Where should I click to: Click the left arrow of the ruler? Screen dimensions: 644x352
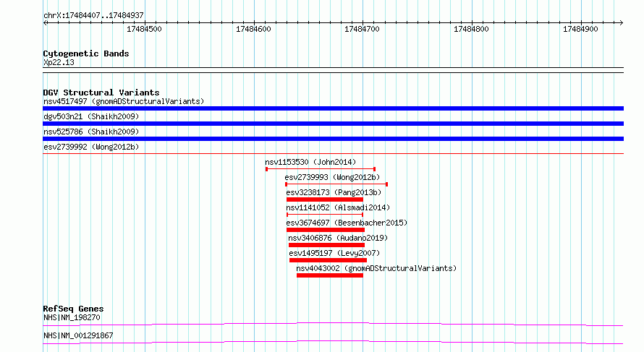(45, 22)
